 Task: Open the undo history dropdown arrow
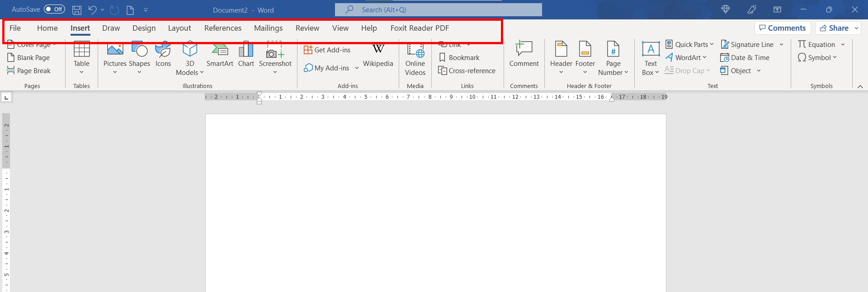point(103,10)
